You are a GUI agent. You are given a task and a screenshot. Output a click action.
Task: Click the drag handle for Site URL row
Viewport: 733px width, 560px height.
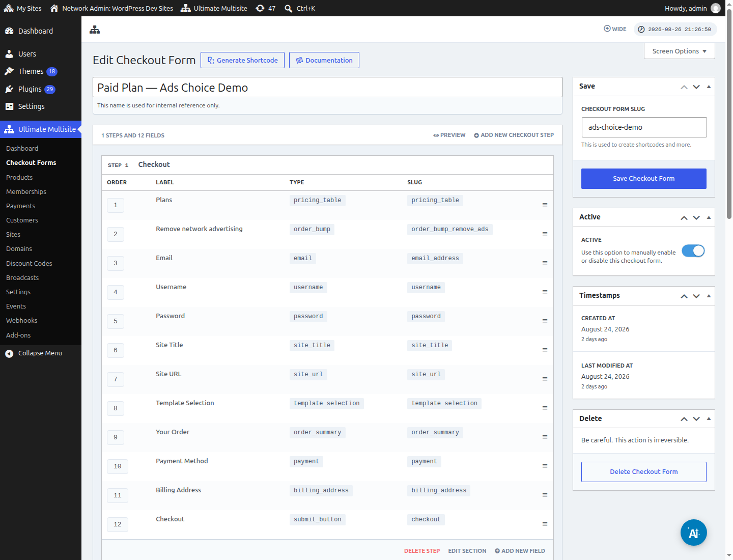click(545, 379)
